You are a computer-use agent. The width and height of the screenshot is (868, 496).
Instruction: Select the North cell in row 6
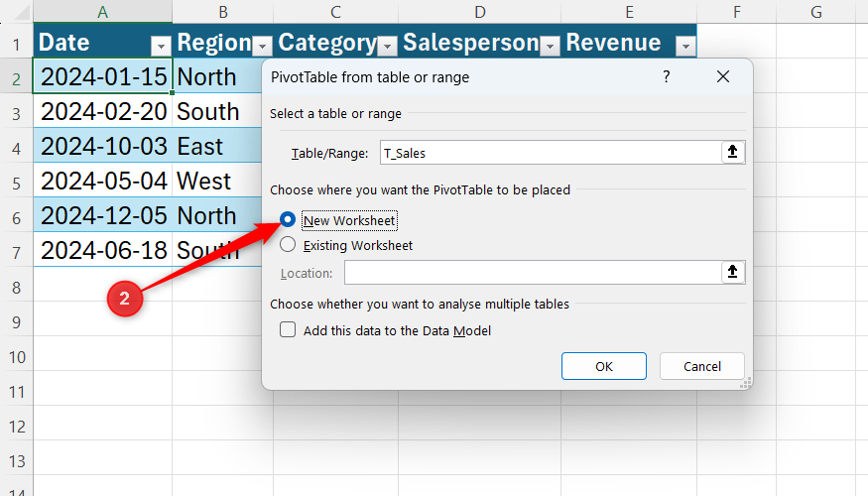pyautogui.click(x=217, y=215)
